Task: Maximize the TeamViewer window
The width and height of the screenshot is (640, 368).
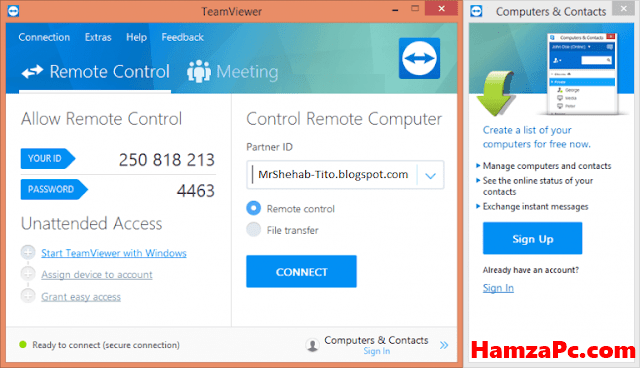Action: (x=415, y=9)
